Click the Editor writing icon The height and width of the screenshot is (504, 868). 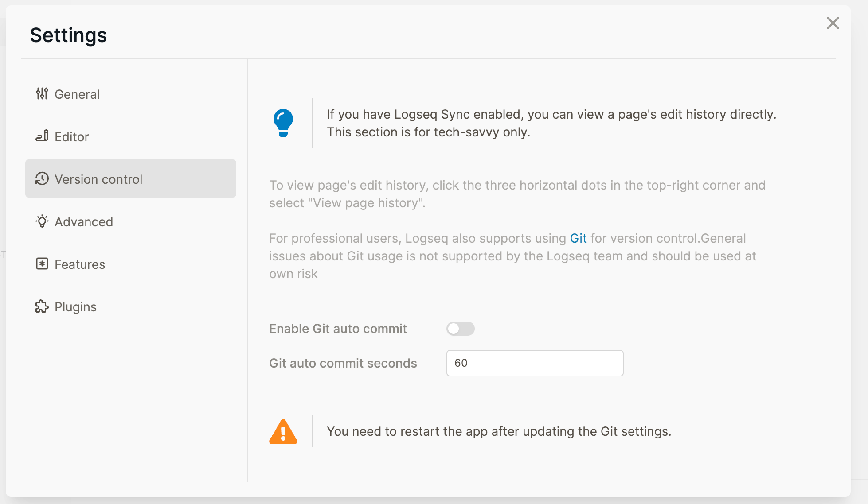pyautogui.click(x=42, y=136)
